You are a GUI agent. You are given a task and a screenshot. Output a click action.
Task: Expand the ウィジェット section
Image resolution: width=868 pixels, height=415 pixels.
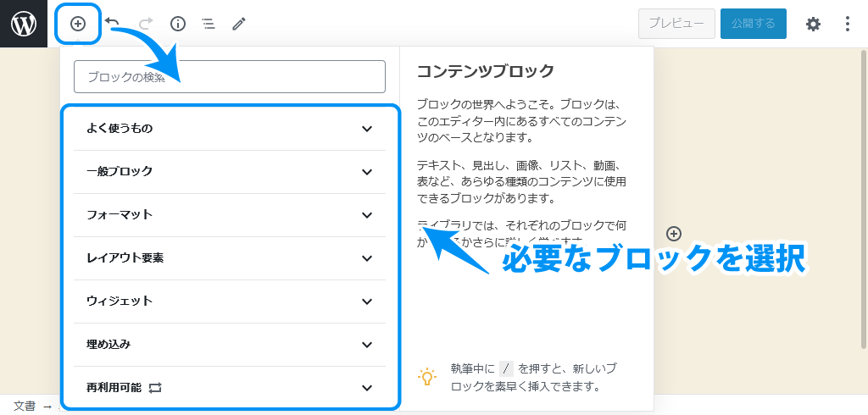pos(230,301)
